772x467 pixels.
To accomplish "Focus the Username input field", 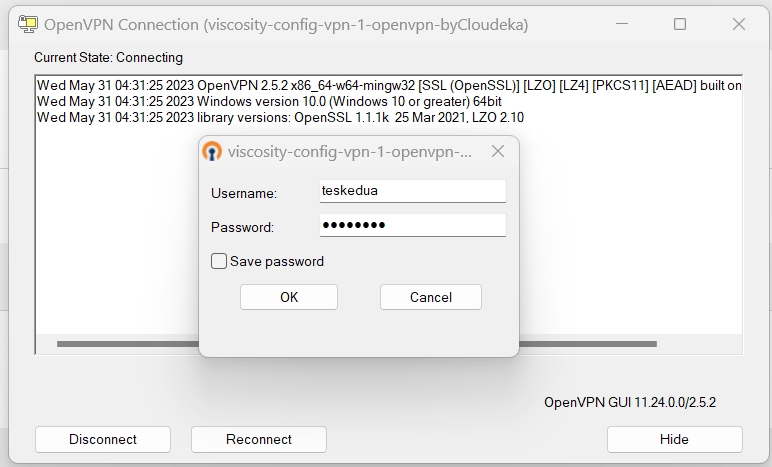I will (x=412, y=190).
